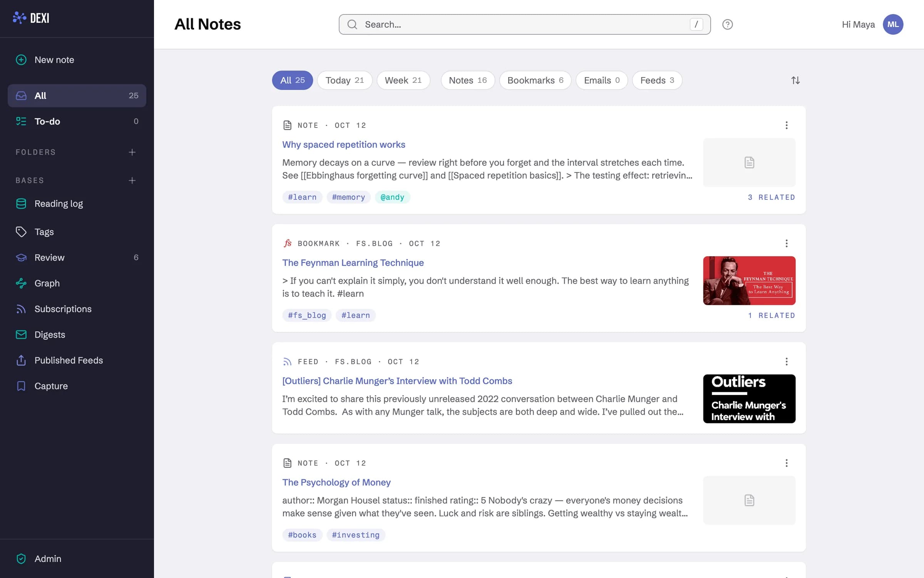Open the Reading log base
924x578 pixels.
[77, 203]
